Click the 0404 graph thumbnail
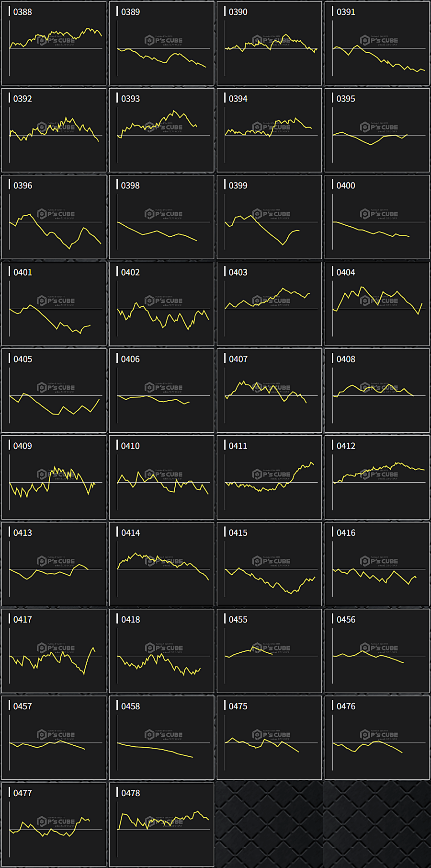The image size is (431, 868). click(377, 304)
